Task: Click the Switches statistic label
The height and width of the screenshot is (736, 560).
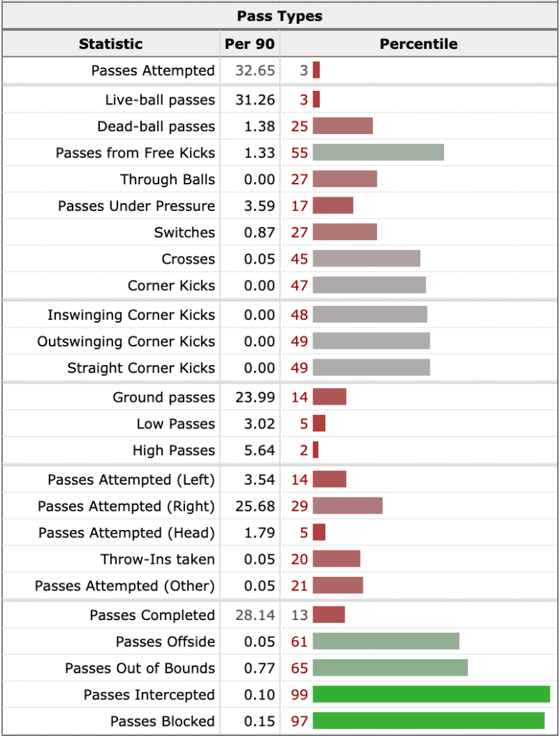Action: (184, 233)
